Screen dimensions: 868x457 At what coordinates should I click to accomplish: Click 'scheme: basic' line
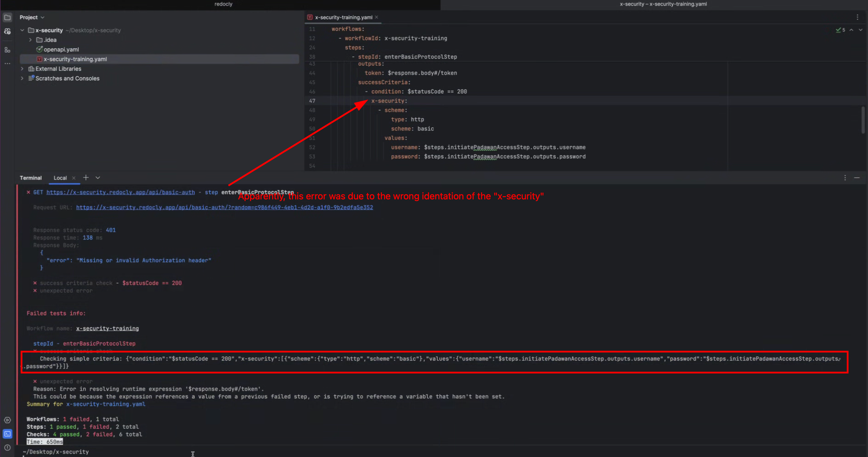412,129
